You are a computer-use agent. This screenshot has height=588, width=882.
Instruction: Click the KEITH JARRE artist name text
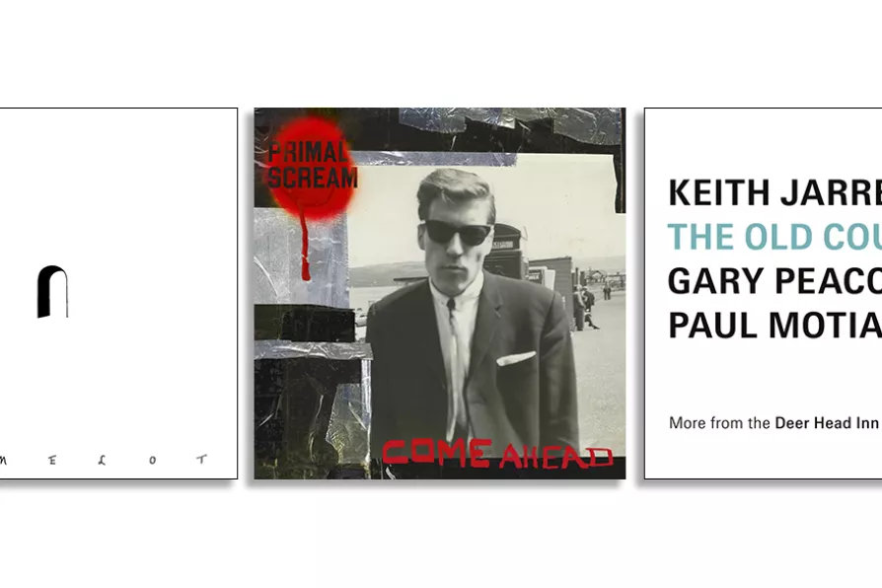[774, 193]
